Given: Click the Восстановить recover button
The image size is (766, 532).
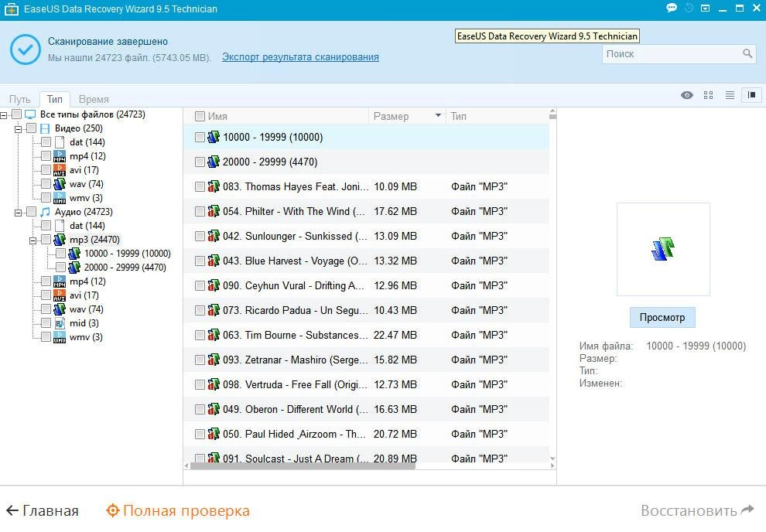Looking at the screenshot, I should pos(698,510).
